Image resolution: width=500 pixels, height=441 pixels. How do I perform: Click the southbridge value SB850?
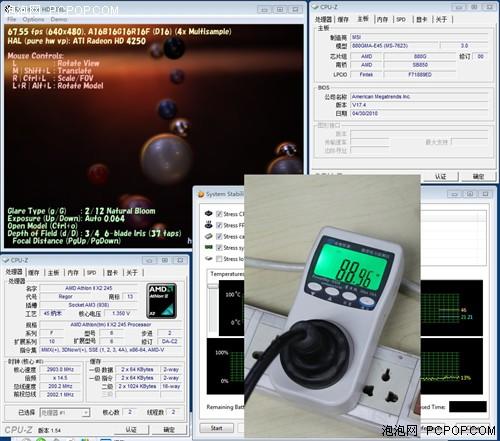coord(420,65)
